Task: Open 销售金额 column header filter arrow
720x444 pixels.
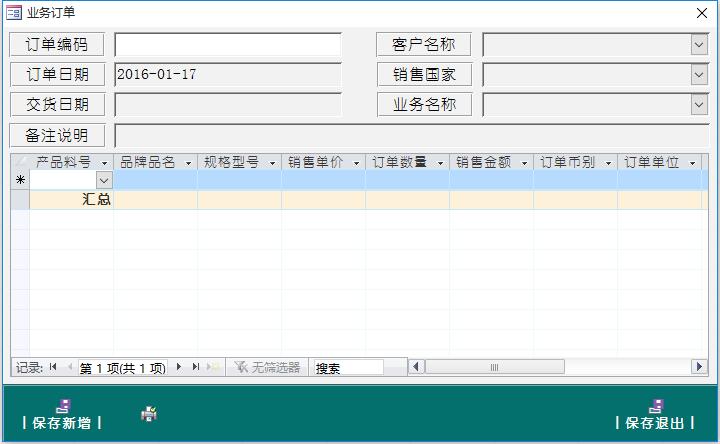Action: coord(524,163)
